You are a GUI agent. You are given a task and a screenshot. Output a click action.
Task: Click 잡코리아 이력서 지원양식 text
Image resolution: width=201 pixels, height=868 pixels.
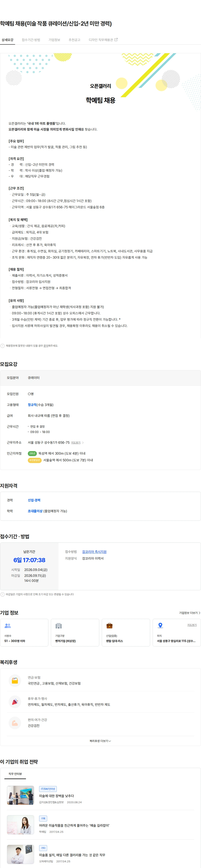point(93,558)
